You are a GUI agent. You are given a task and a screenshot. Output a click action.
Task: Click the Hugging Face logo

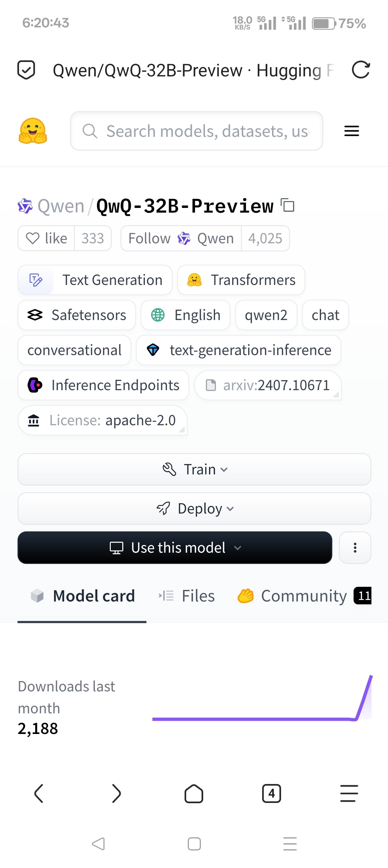33,131
